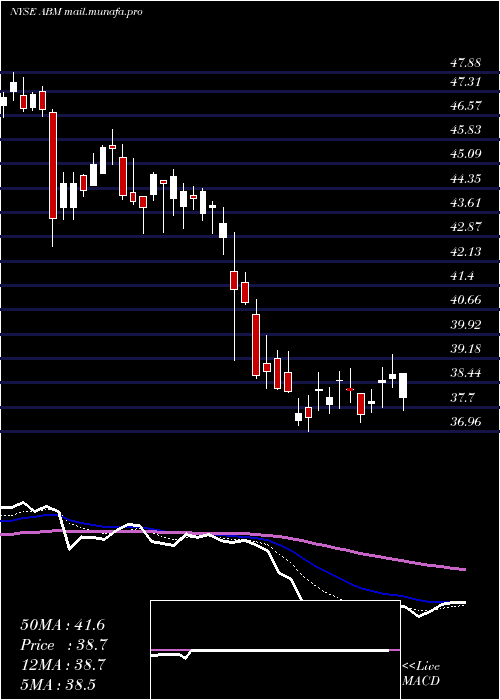Click inside the MACD inset chart box
Viewport: 500px width, 700px height.
point(275,650)
